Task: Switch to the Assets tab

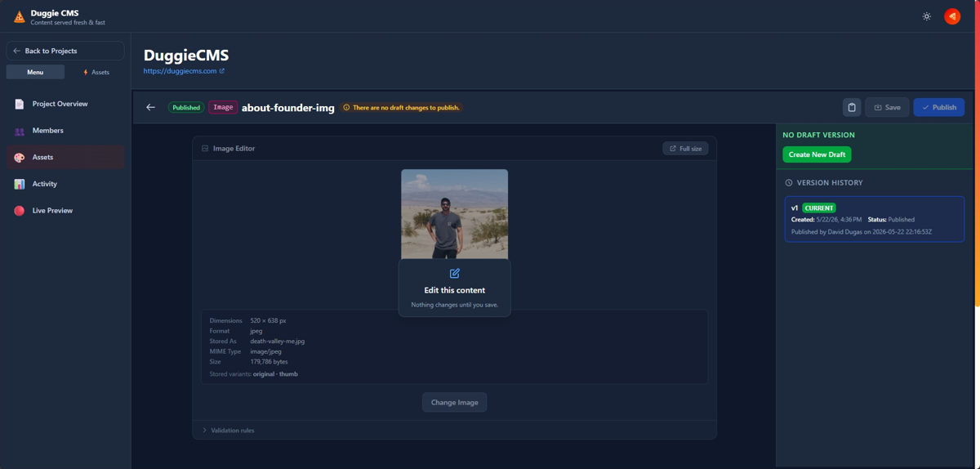Action: pyautogui.click(x=96, y=72)
